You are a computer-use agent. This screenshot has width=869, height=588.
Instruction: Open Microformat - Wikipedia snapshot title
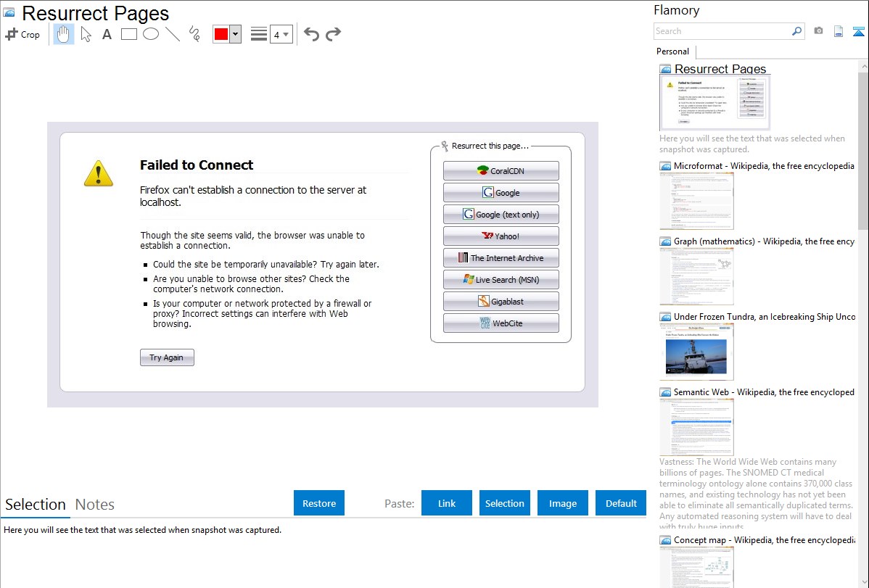tap(764, 166)
